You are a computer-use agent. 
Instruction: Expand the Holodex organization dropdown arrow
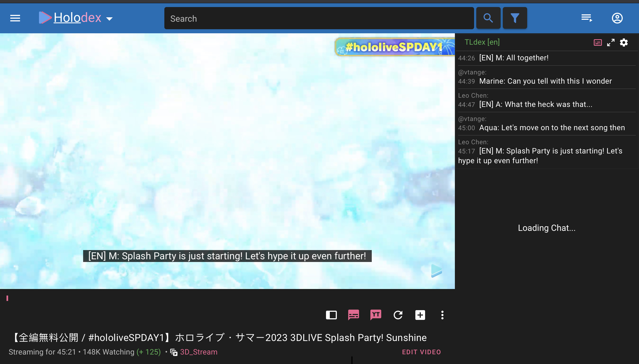point(109,19)
